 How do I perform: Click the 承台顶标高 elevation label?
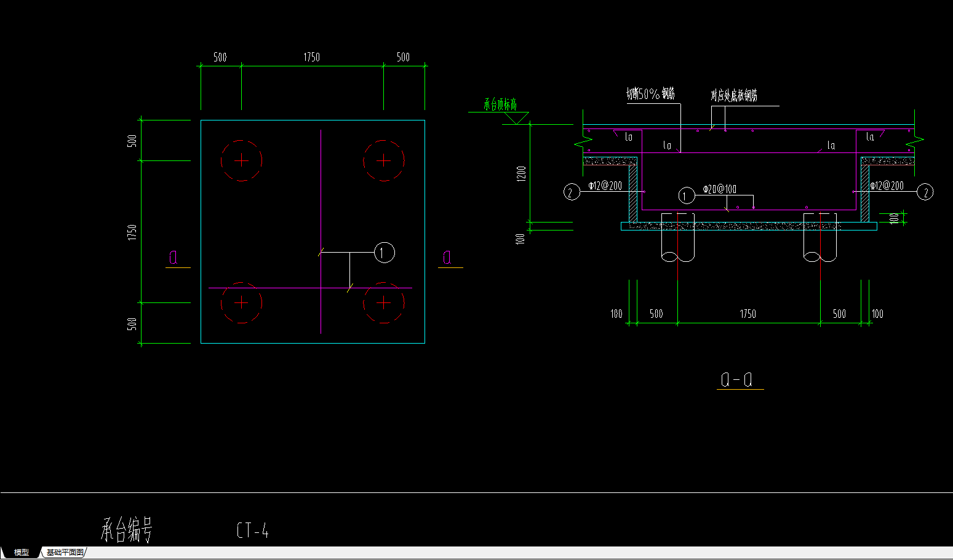(x=500, y=104)
